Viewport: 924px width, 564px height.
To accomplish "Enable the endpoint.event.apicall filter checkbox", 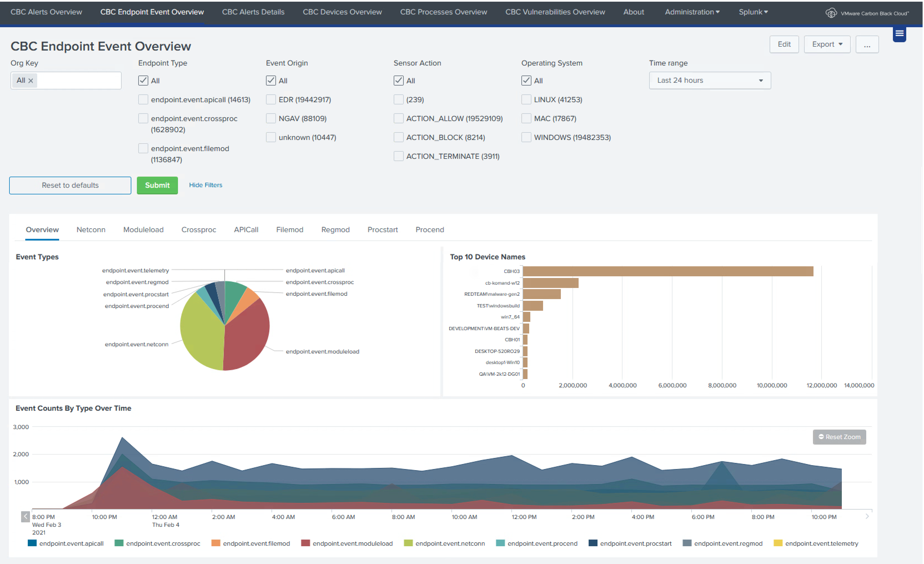I will (142, 99).
